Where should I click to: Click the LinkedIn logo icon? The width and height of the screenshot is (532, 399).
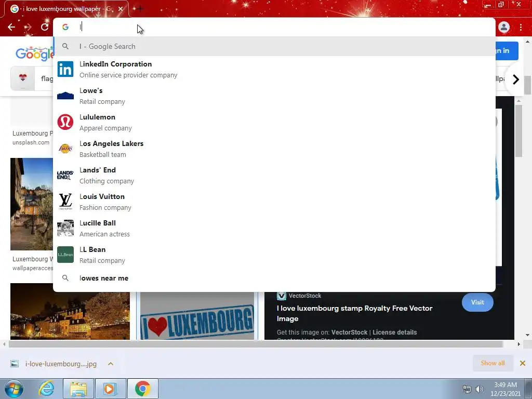tap(65, 69)
